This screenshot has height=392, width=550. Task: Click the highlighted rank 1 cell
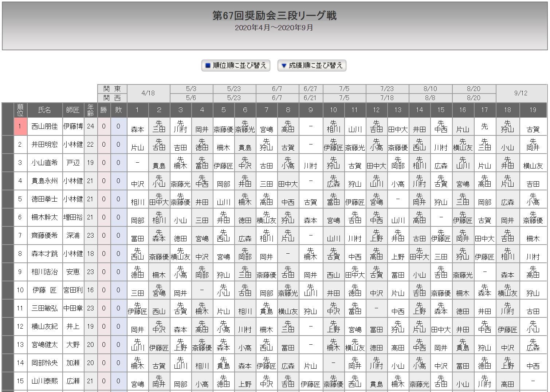tap(20, 126)
